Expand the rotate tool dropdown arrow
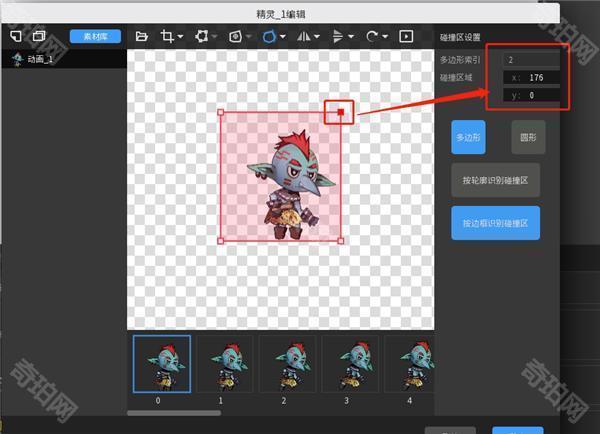Screen dimensions: 600x434 [385, 37]
